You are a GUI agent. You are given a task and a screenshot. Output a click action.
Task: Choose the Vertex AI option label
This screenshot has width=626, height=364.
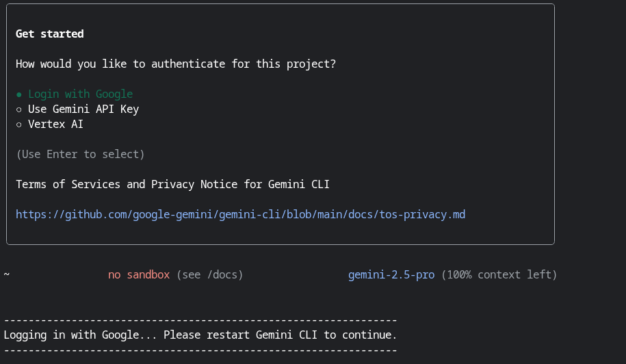point(55,124)
